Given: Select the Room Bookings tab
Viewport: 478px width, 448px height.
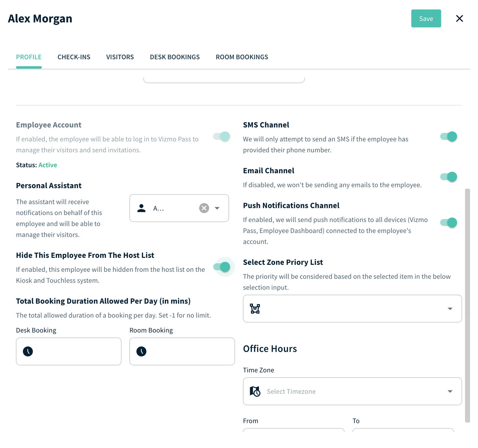Looking at the screenshot, I should [242, 57].
